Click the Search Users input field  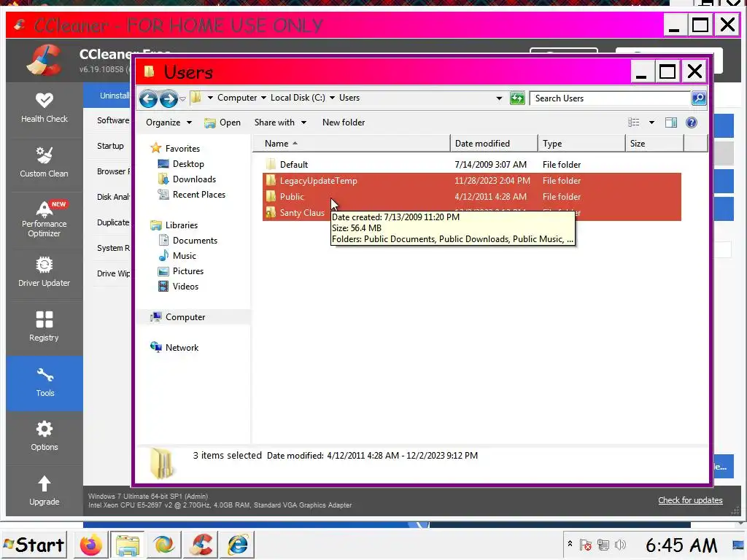[611, 98]
